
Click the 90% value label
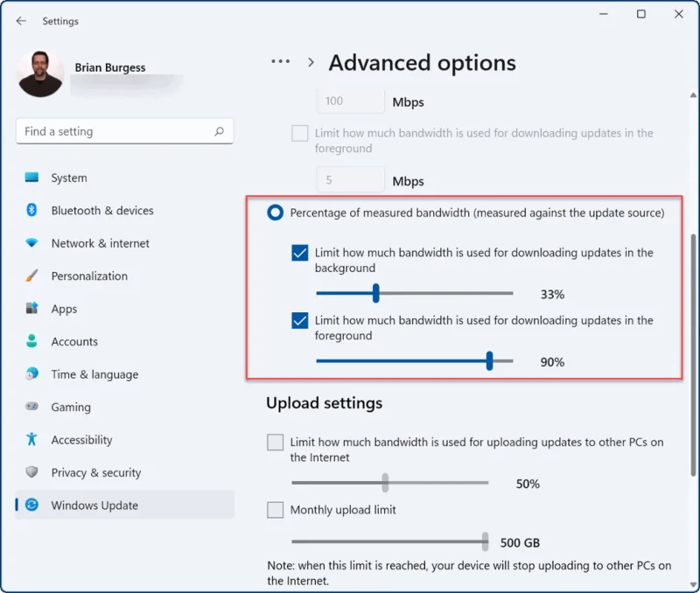(x=553, y=362)
